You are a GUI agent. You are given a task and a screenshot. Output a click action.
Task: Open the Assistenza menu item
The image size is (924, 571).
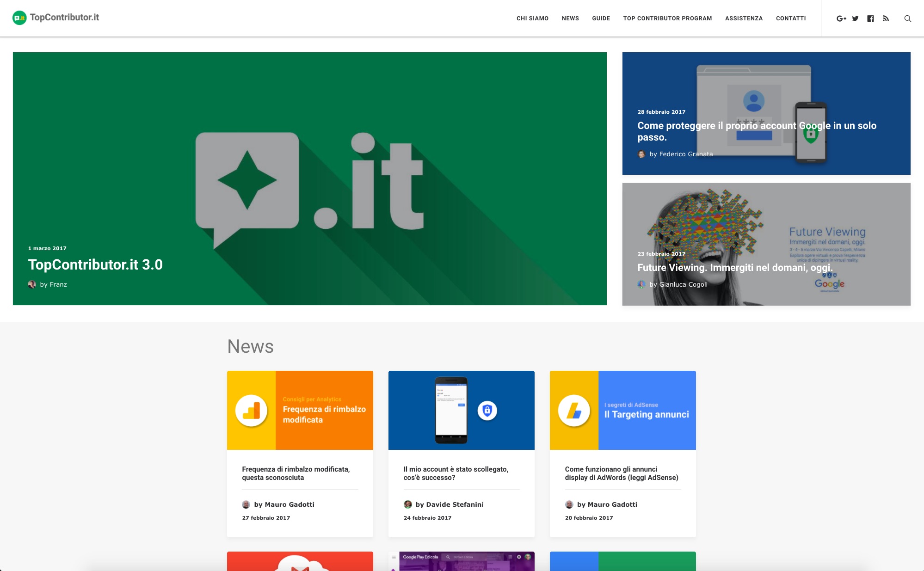[744, 18]
